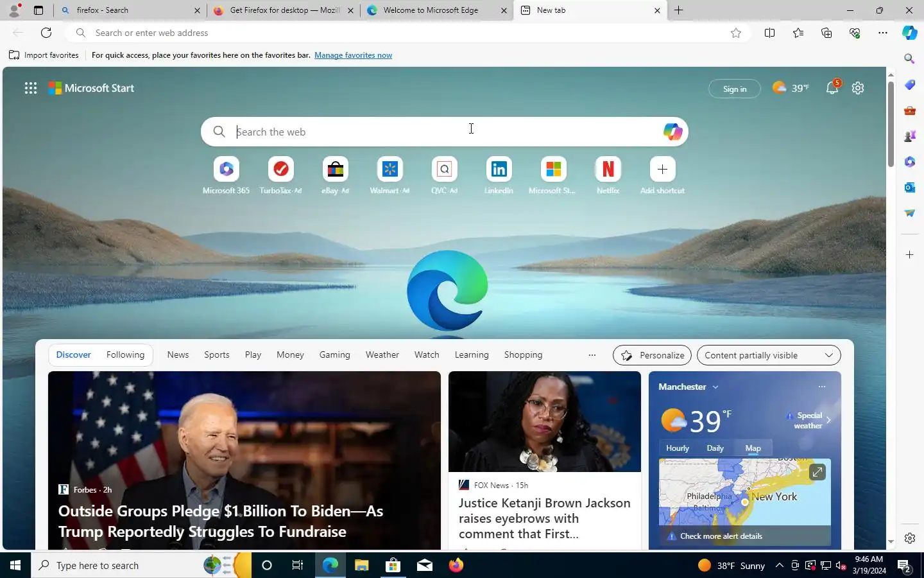The height and width of the screenshot is (578, 924).
Task: Click into Search the web field
Action: tap(444, 132)
